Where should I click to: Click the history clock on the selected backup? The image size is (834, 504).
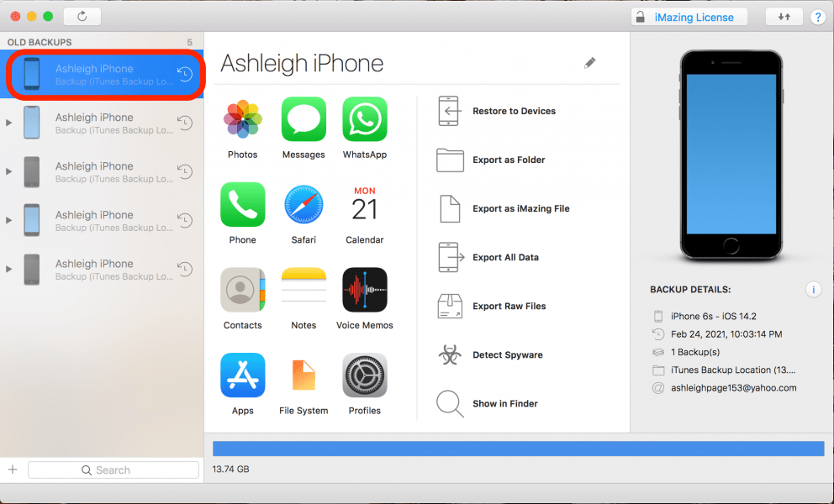click(185, 75)
